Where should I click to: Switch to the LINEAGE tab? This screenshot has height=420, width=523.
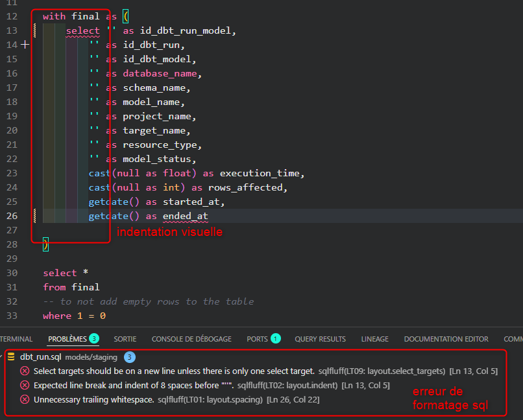[375, 339]
